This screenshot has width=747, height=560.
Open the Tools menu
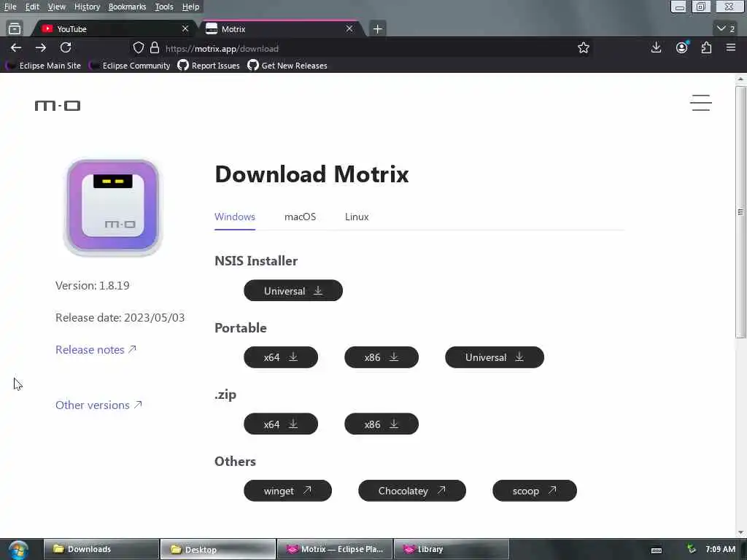[x=164, y=7]
